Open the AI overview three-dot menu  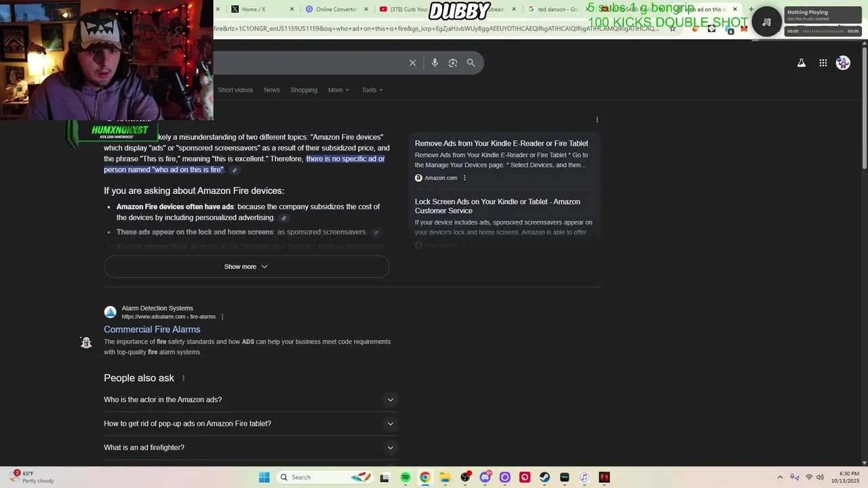click(597, 120)
